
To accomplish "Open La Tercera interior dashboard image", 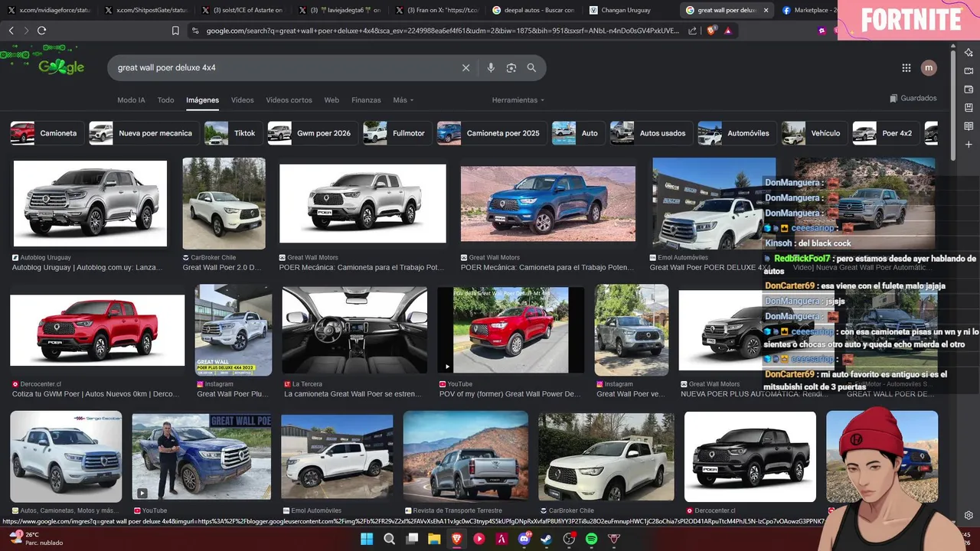I will tap(354, 330).
